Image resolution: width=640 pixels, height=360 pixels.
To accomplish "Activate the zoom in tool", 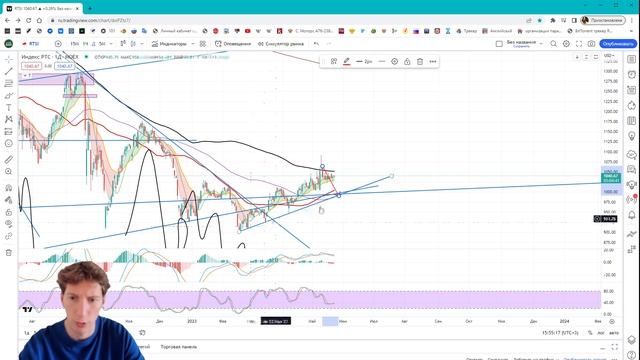I will (8, 171).
